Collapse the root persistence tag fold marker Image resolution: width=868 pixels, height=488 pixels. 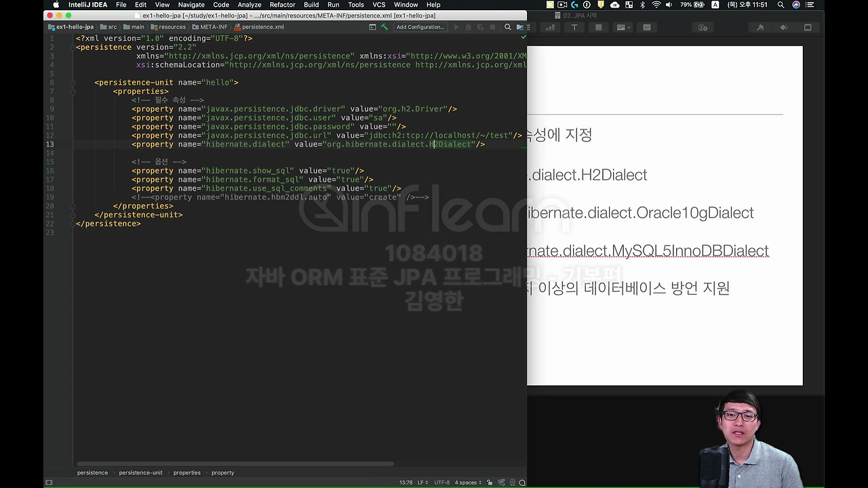pyautogui.click(x=73, y=47)
